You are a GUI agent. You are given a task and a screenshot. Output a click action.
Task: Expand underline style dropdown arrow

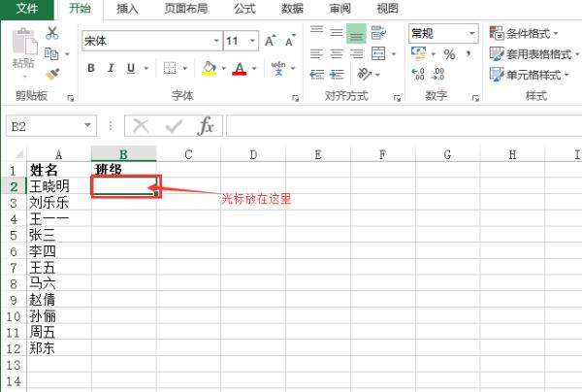pos(146,68)
